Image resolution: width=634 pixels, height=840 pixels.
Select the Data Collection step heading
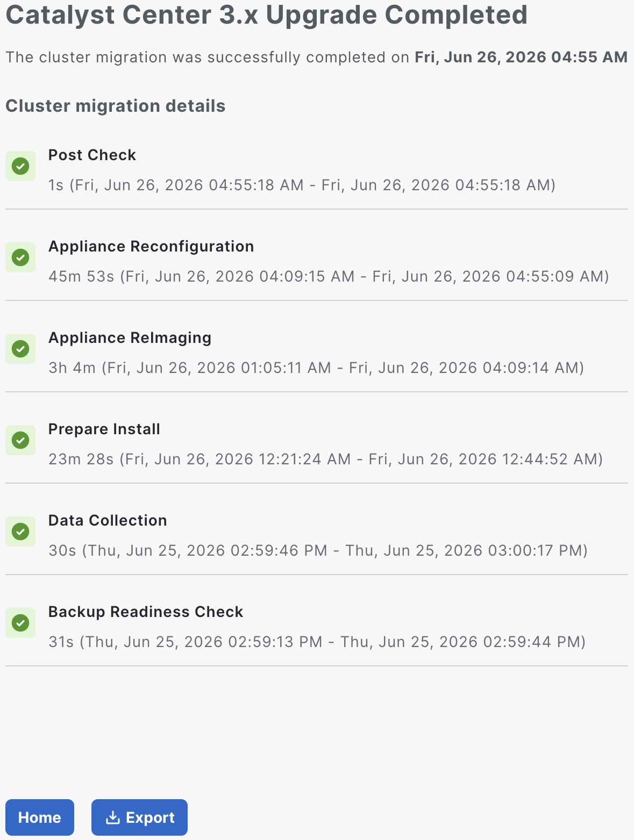click(x=108, y=520)
